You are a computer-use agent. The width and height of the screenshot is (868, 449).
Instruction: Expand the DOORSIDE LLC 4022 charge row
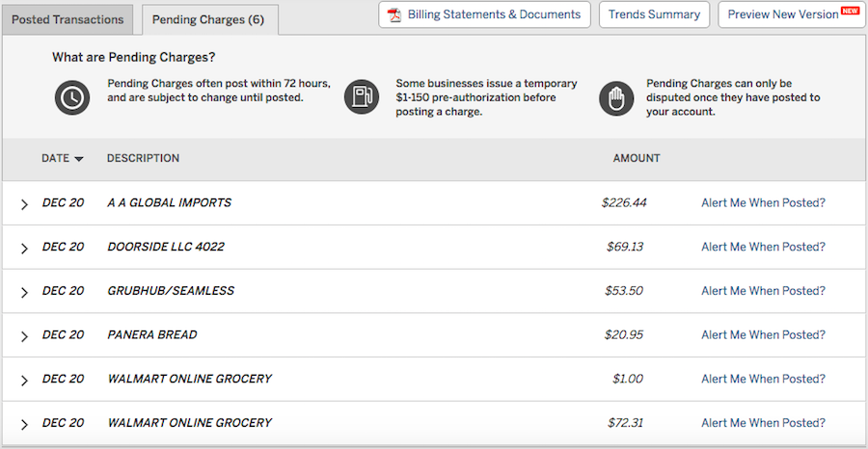coord(24,249)
